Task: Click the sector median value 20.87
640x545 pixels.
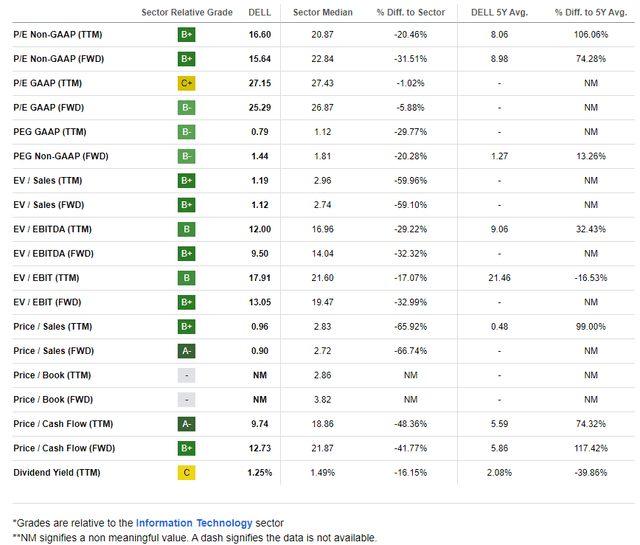Action: pos(322,35)
